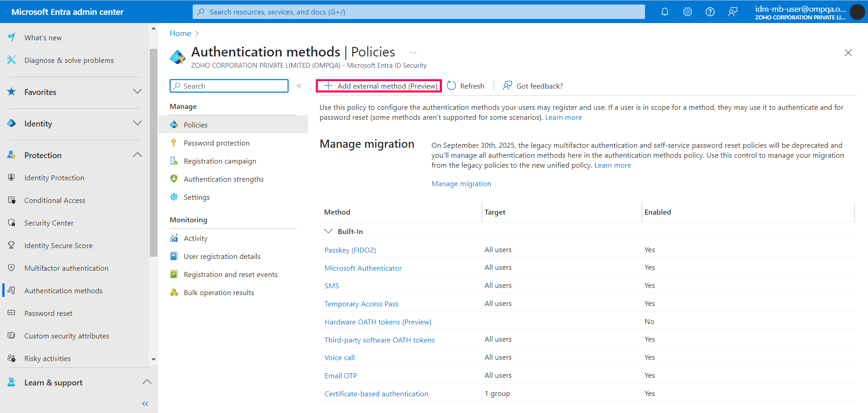Collapse the left navigation with bottom chevrons
868x413 pixels.
click(145, 404)
